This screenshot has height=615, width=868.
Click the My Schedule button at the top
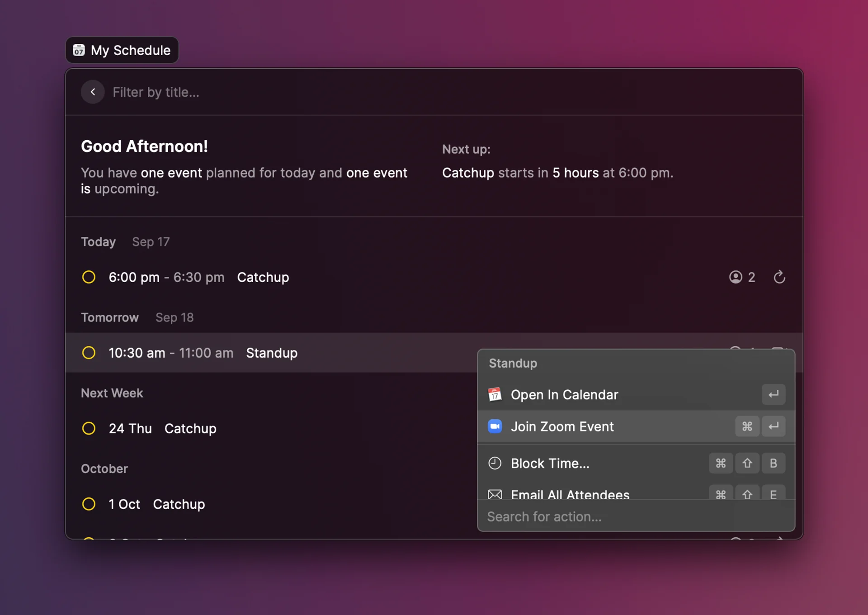click(x=122, y=50)
